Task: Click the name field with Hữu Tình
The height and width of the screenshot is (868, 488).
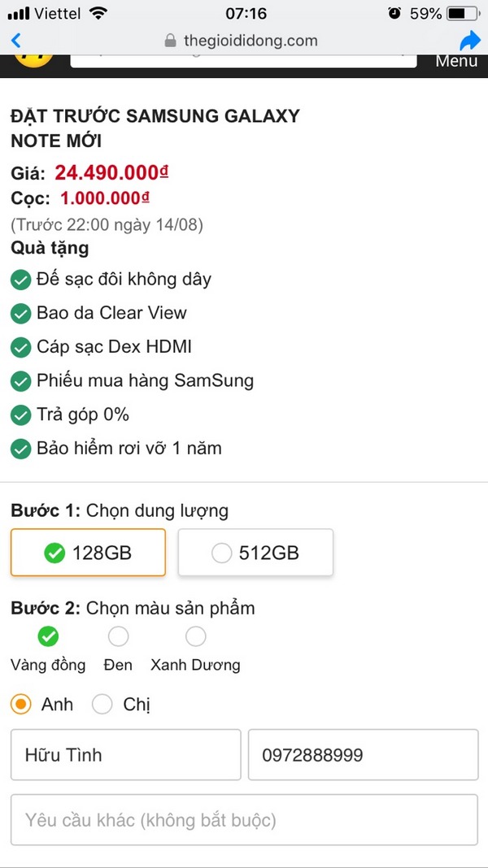Action: tap(125, 755)
